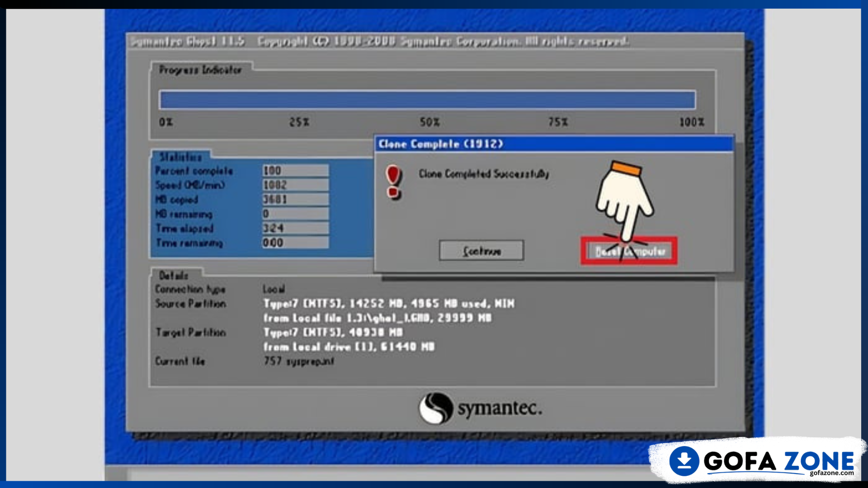This screenshot has width=868, height=488.
Task: Click the Connection type value Local
Action: 274,289
